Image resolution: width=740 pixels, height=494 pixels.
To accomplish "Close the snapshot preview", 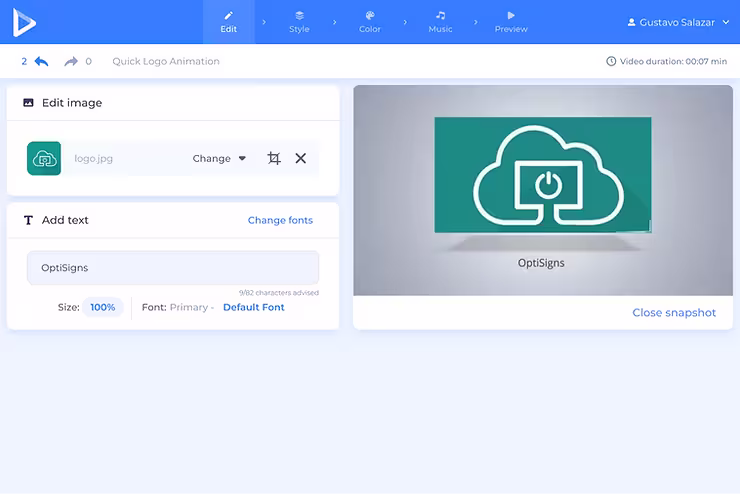I will tap(674, 312).
